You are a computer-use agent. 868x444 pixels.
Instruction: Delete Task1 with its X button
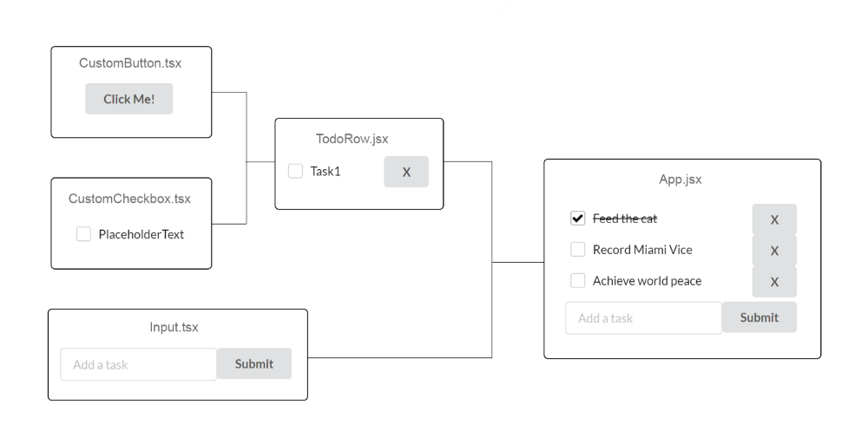[x=406, y=172]
